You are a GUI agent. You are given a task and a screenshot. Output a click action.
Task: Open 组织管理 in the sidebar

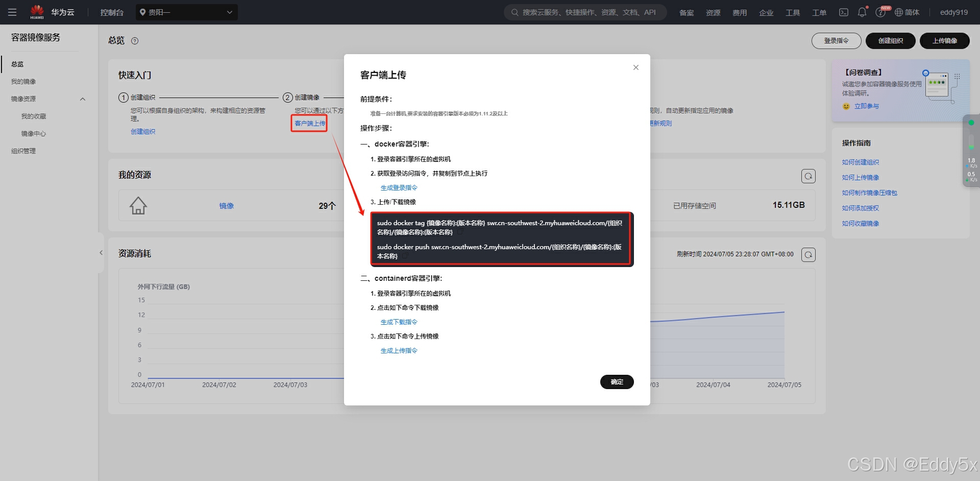(23, 151)
